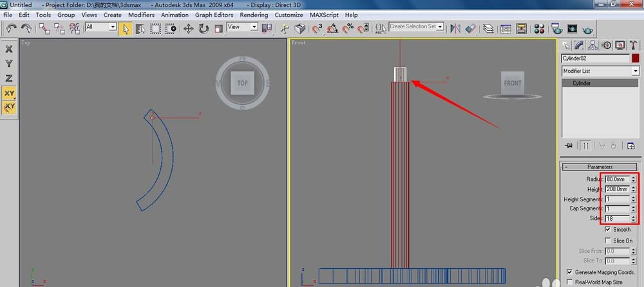Image resolution: width=644 pixels, height=287 pixels.
Task: Toggle Window/Crossing selection mode
Action: point(171,28)
